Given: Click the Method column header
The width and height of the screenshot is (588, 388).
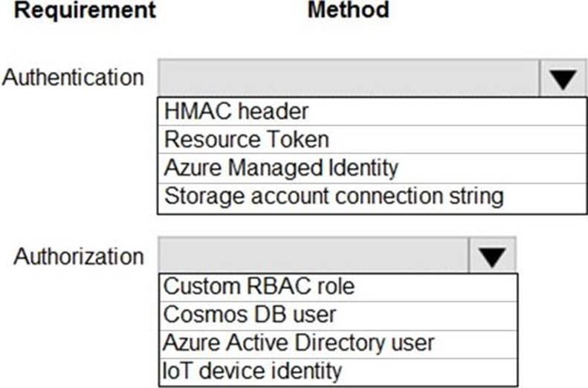Looking at the screenshot, I should (348, 10).
